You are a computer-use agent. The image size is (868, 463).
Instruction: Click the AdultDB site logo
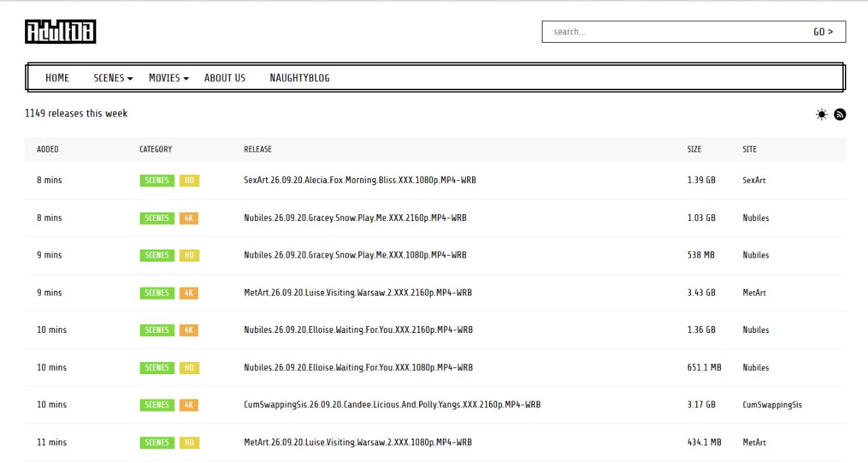(60, 32)
